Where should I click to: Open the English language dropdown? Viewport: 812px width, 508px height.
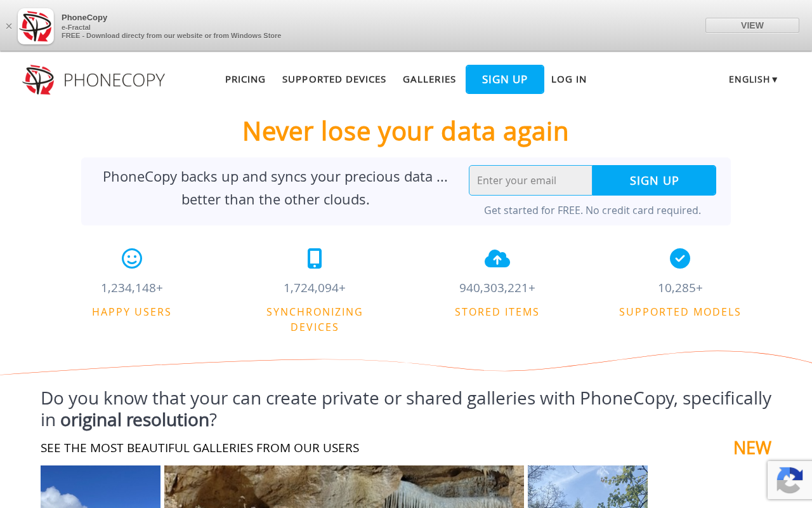pyautogui.click(x=753, y=79)
